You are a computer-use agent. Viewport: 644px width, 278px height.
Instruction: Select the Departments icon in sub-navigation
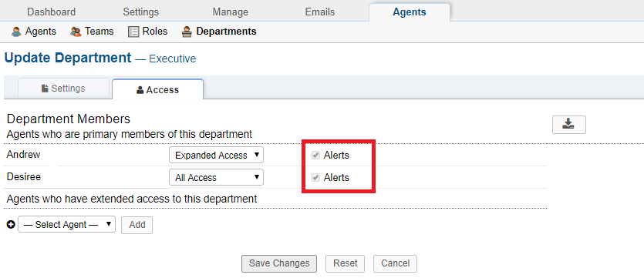(x=187, y=32)
